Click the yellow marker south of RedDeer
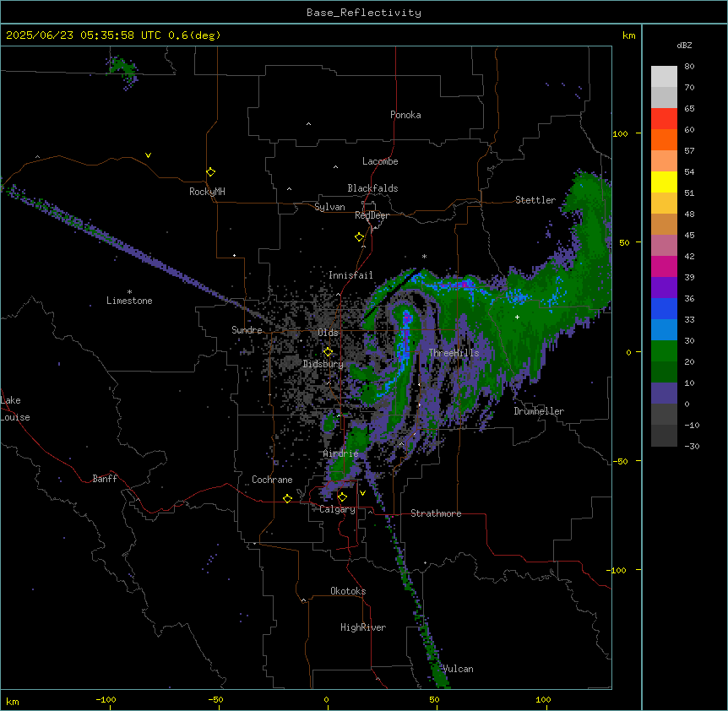Viewport: 728px width, 711px height. [x=359, y=236]
